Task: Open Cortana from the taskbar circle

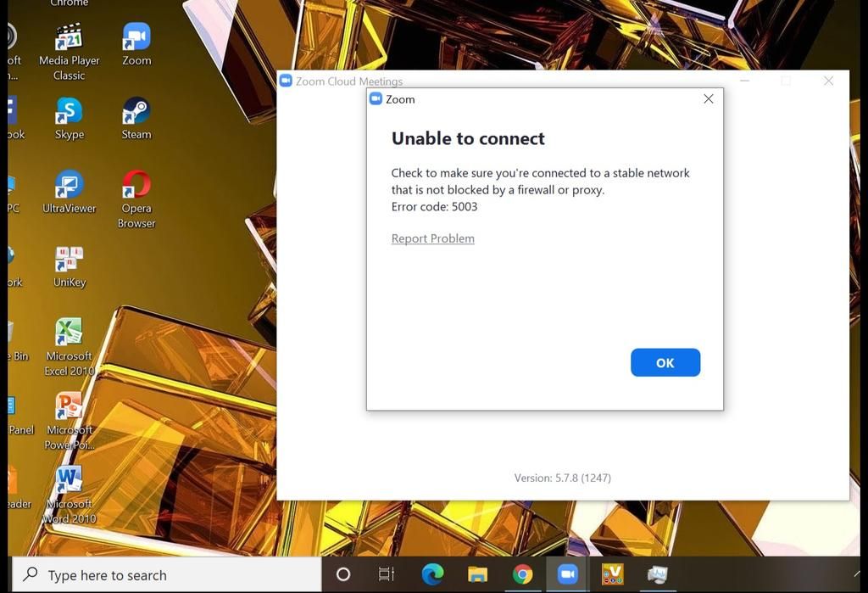Action: coord(343,574)
